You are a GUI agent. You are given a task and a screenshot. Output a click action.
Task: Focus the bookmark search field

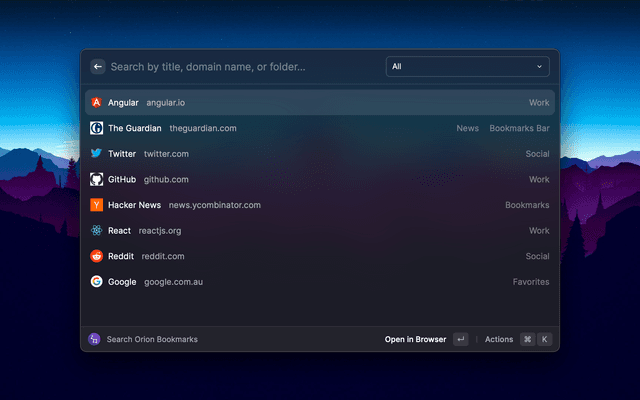[240, 67]
